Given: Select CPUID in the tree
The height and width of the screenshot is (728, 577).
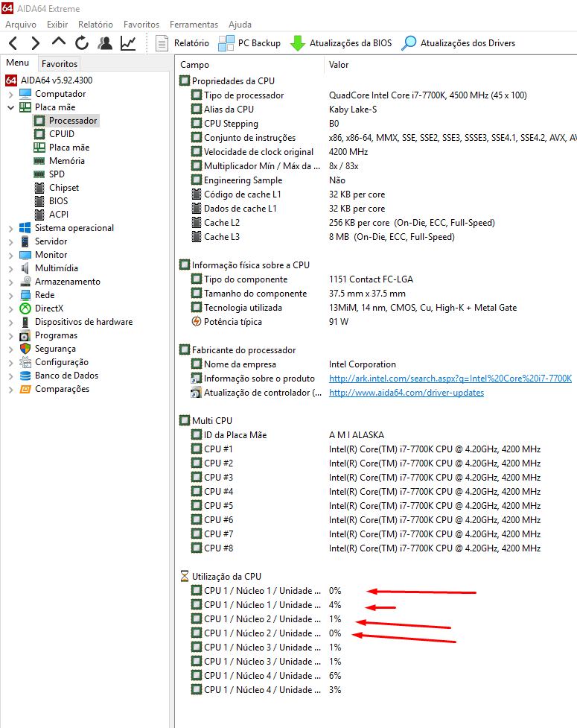Looking at the screenshot, I should pos(62,134).
